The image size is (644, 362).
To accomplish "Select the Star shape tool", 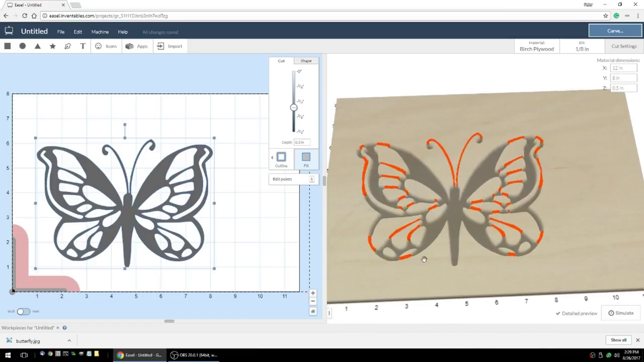I will (53, 46).
